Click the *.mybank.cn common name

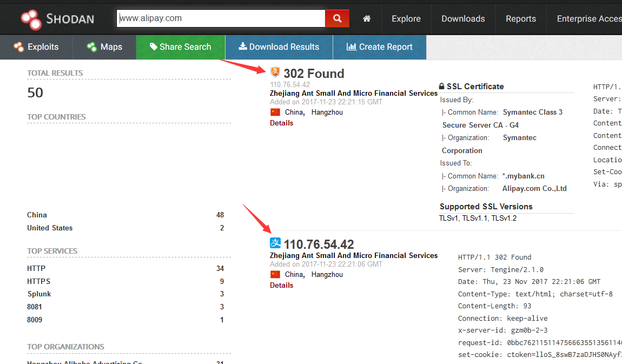pos(523,176)
